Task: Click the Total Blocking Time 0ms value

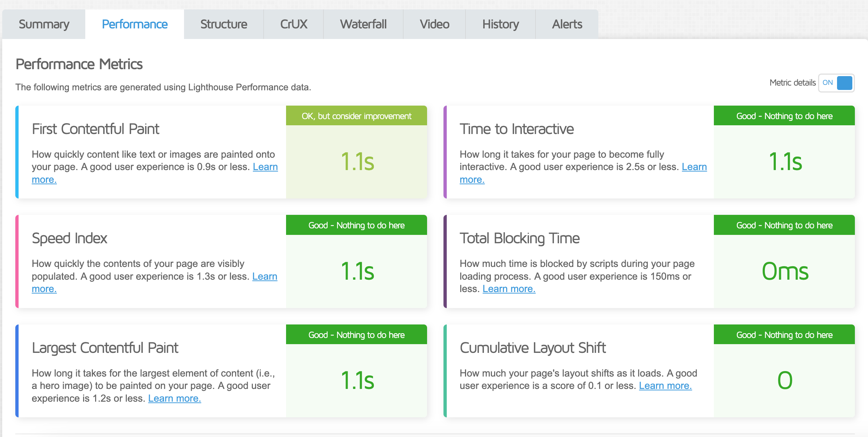Action: coord(785,271)
